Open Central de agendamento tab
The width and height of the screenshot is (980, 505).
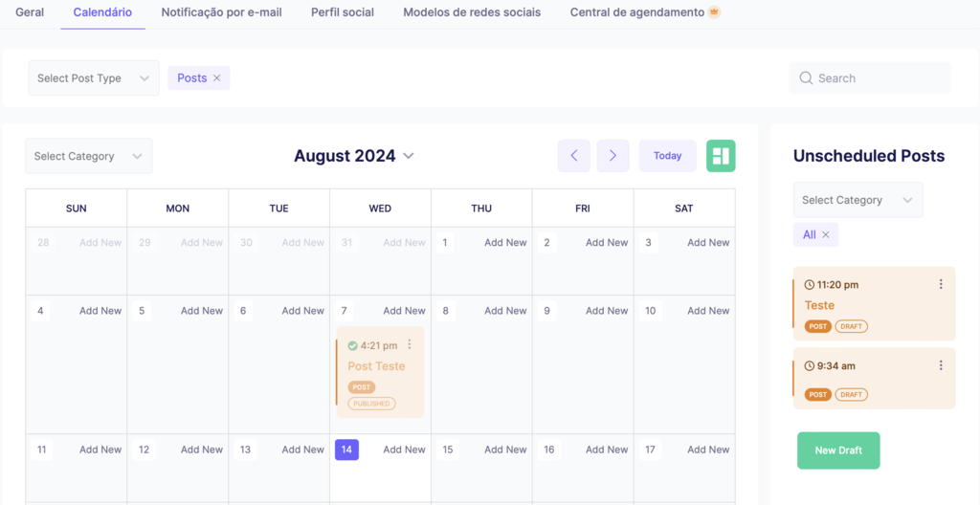(636, 11)
